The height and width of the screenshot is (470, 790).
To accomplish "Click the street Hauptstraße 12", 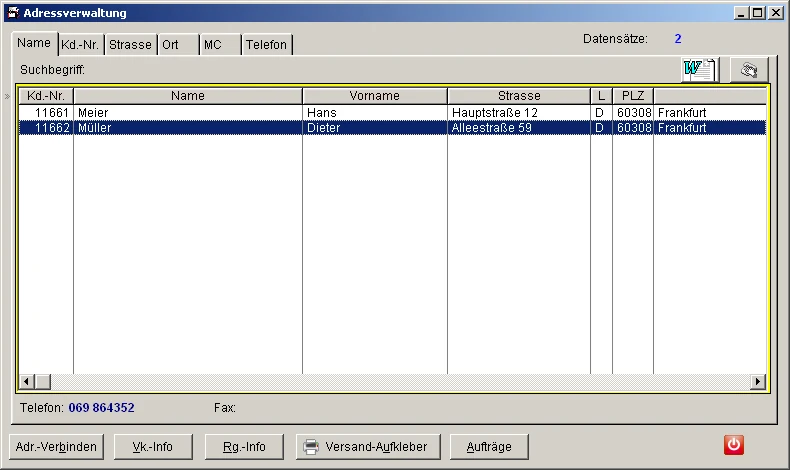I will click(495, 112).
